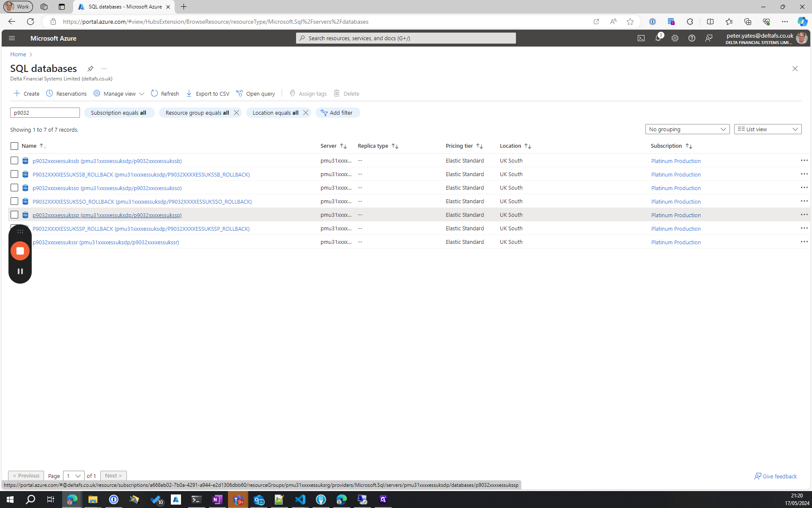
Task: Check the P9032XXXXESSUKSSO_ROLLBACK row checkbox
Action: 14,201
